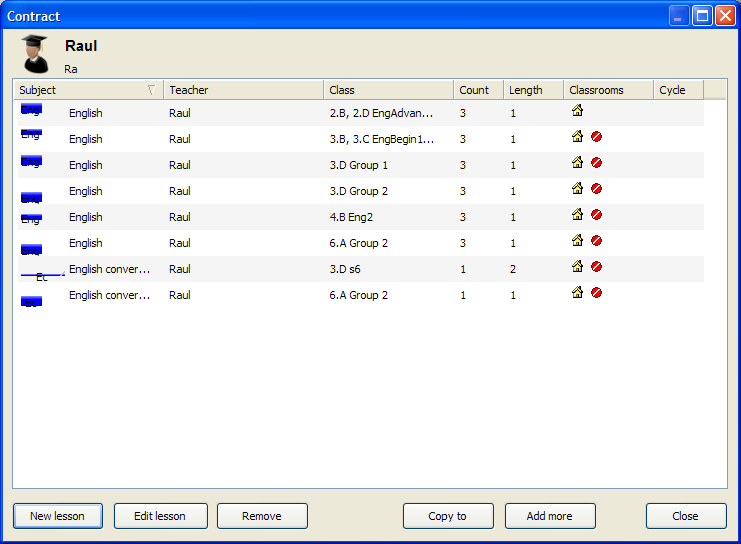Click house classroom icon for 3.D Group 1

click(577, 163)
